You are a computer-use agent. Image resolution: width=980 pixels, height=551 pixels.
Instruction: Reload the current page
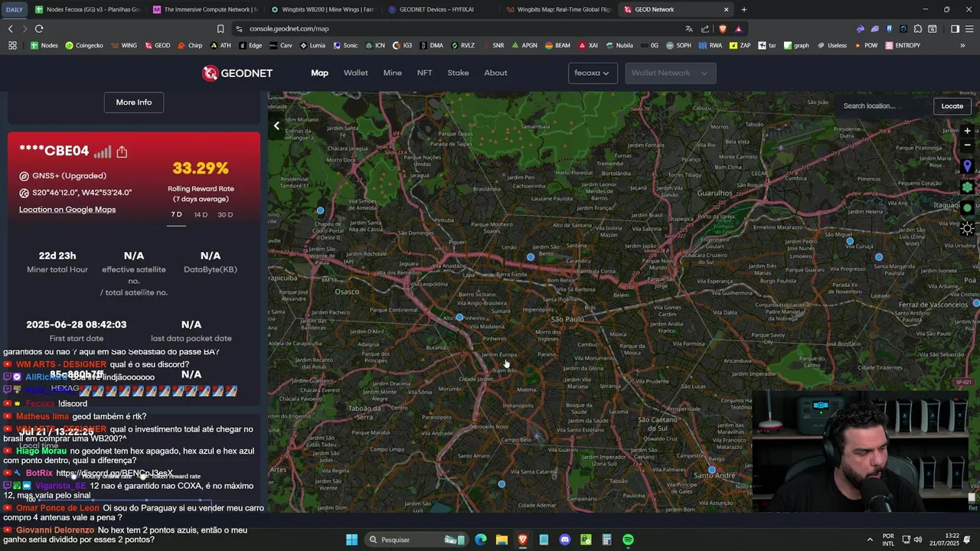pyautogui.click(x=39, y=28)
